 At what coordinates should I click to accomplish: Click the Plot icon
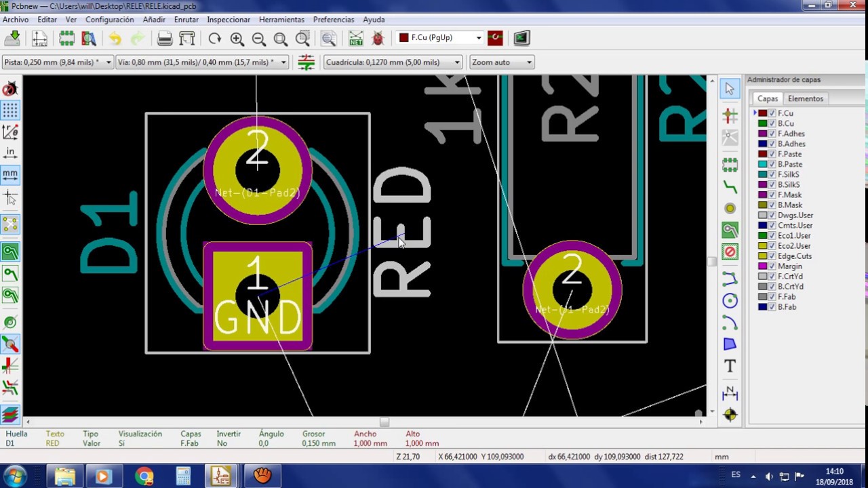(x=187, y=39)
